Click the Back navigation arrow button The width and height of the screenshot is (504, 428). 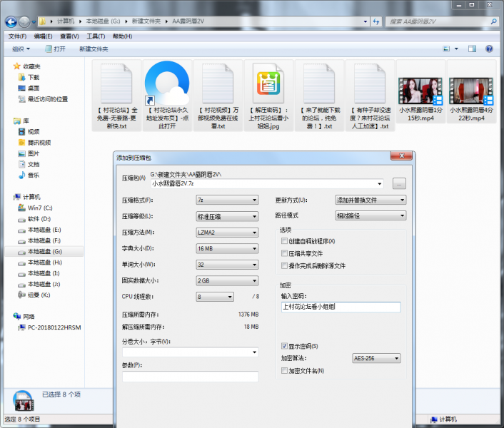pyautogui.click(x=10, y=22)
